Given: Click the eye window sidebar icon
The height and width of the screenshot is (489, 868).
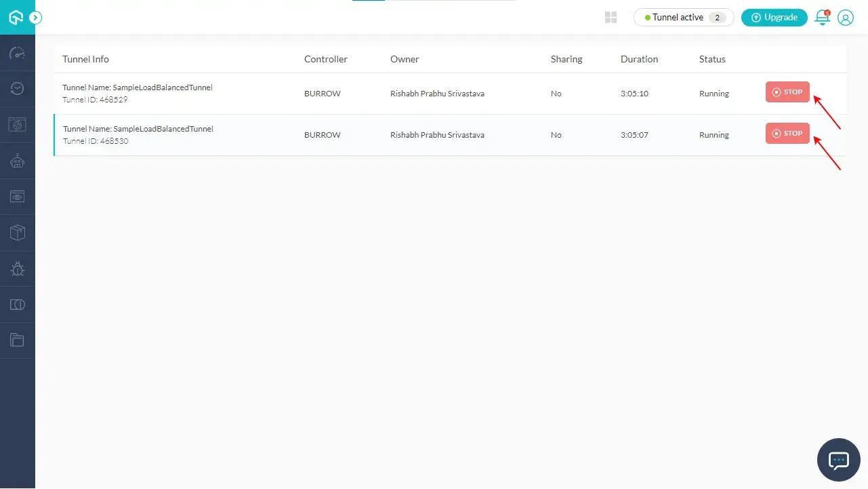Looking at the screenshot, I should pos(18,197).
